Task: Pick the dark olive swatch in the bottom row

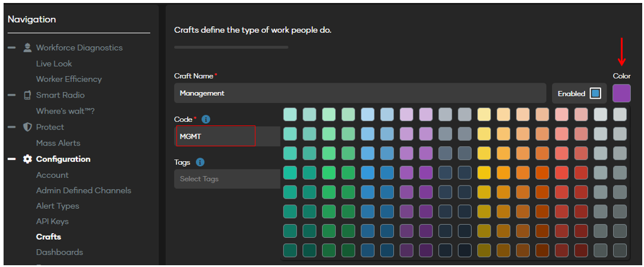Action: (x=484, y=250)
